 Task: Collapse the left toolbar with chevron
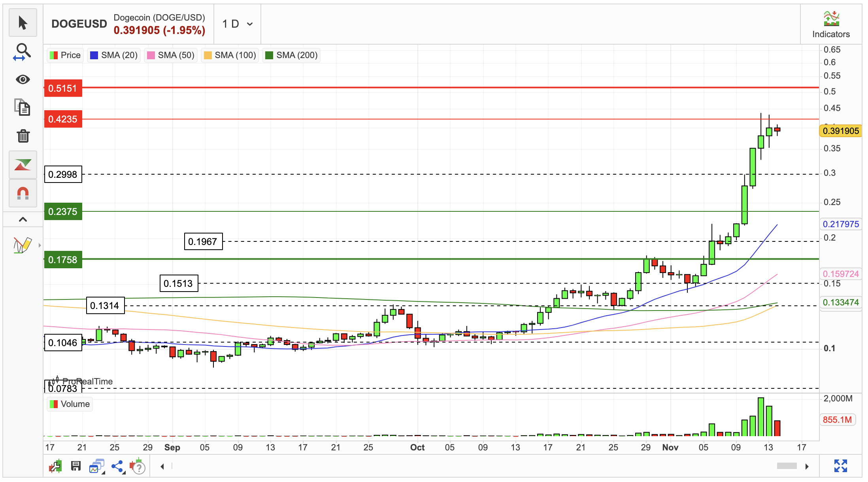click(23, 219)
